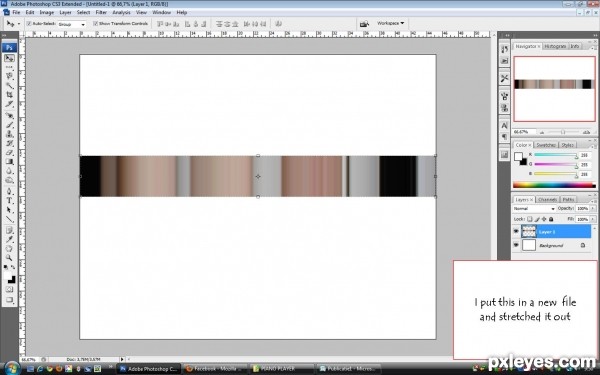Viewport: 600px width, 375px height.
Task: Select the Healing Brush tool
Action: tap(9, 116)
